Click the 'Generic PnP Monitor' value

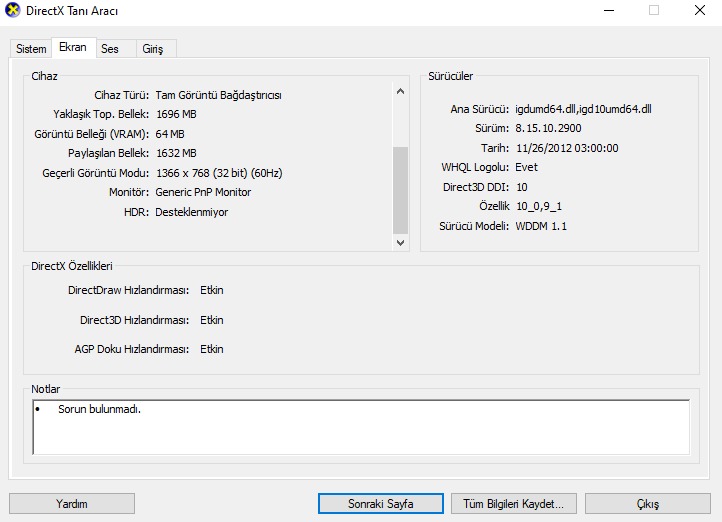[x=203, y=192]
